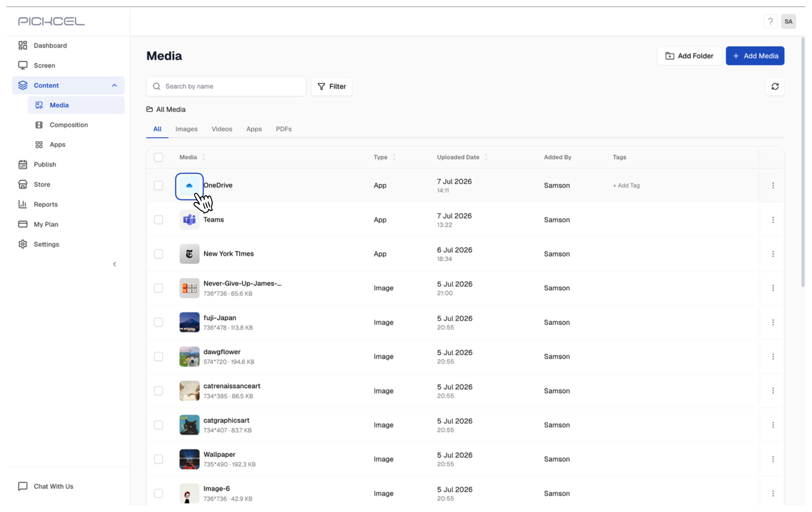Collapse the Content sidebar section
The width and height of the screenshot is (812, 512).
(x=114, y=85)
